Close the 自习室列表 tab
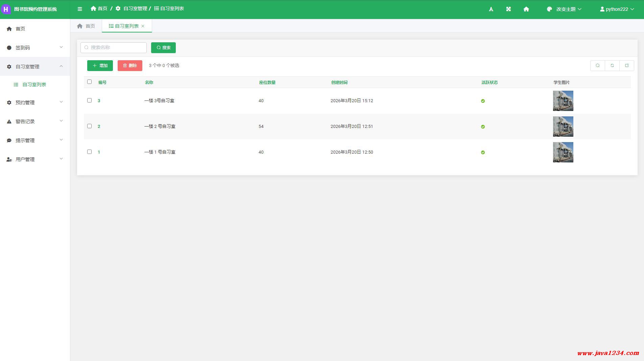 click(x=143, y=26)
